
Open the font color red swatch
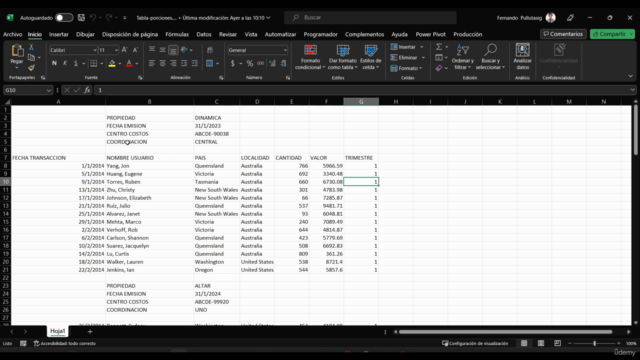pos(129,63)
